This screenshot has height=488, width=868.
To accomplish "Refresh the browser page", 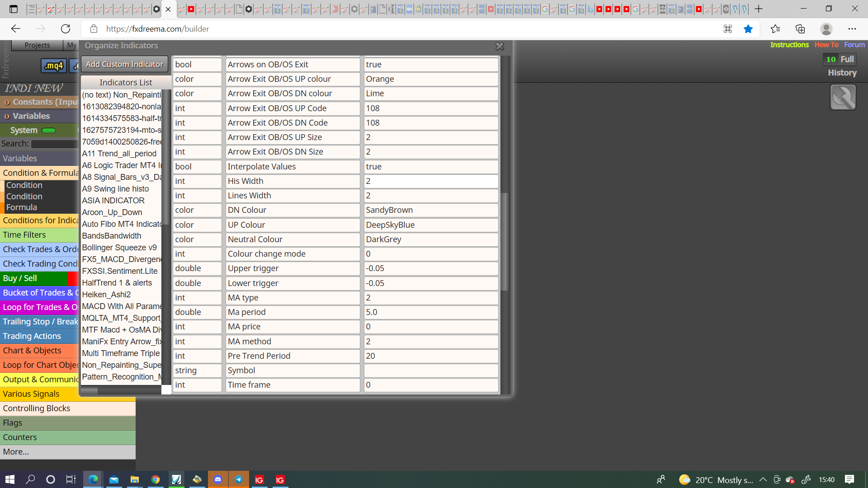I will click(66, 29).
